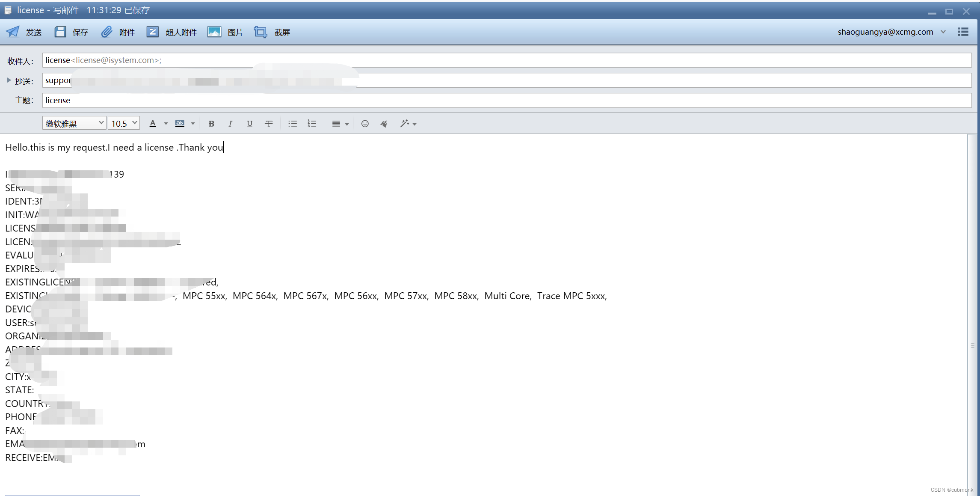Screen dimensions: 980x496
Task: Expand the 抄送 field options triangle
Action: [9, 80]
